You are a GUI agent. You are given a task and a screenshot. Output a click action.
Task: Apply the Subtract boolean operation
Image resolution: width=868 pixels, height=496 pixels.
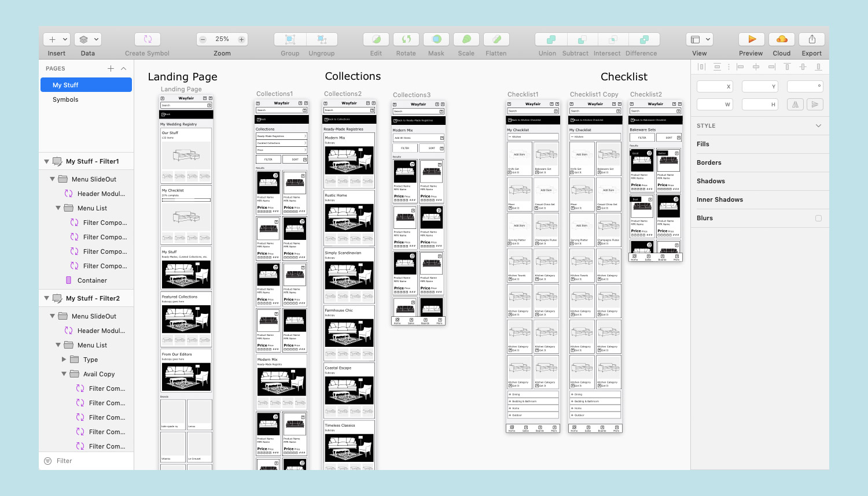[582, 39]
